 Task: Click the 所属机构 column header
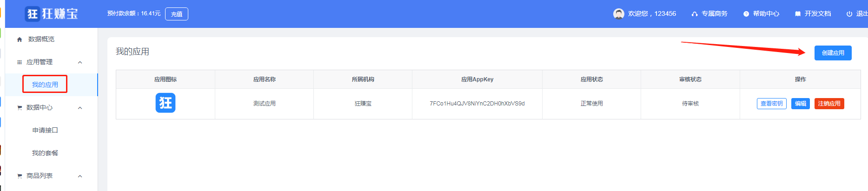point(363,79)
